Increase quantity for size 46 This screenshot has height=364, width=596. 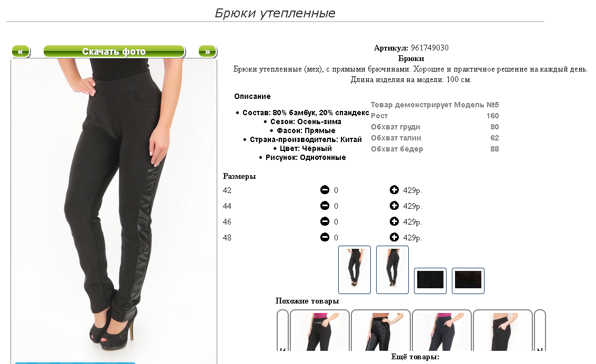(x=394, y=221)
